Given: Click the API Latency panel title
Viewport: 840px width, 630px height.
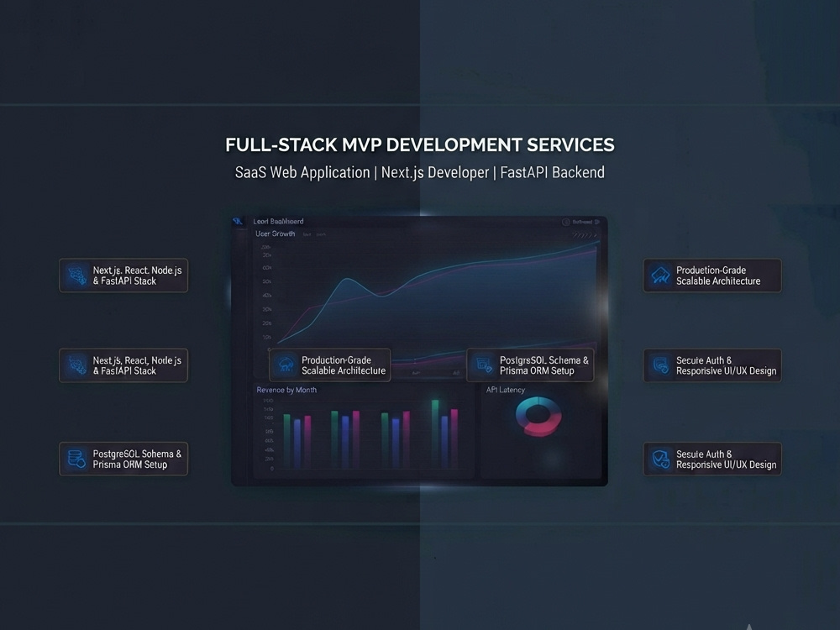Looking at the screenshot, I should click(x=505, y=390).
